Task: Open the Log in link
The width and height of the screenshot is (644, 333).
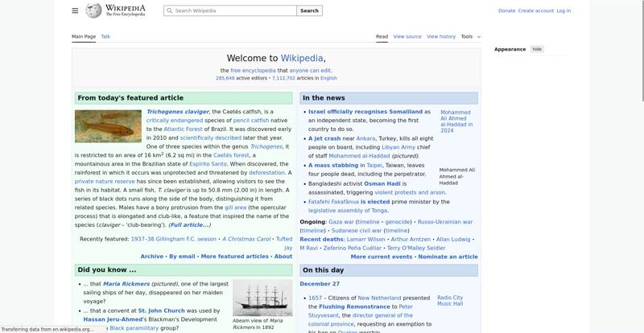Action: [563, 11]
